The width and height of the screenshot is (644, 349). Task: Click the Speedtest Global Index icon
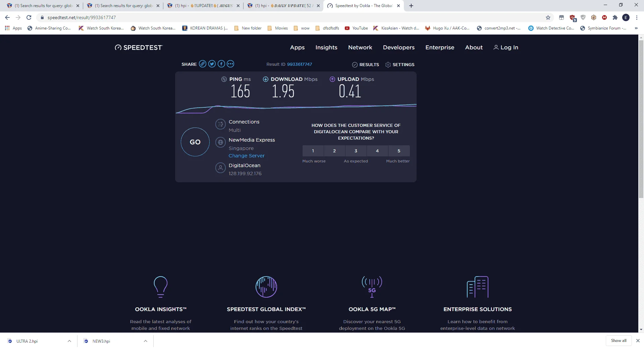click(x=266, y=287)
